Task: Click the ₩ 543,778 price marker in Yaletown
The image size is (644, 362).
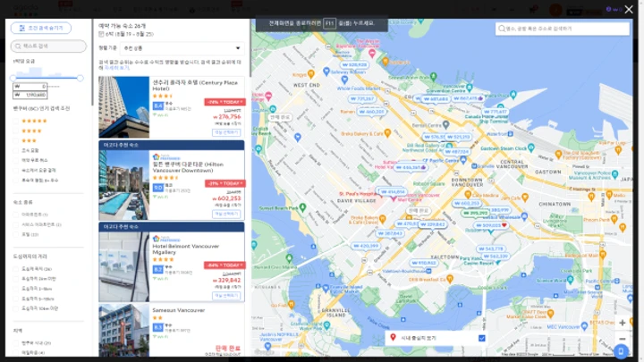Action: (490, 248)
